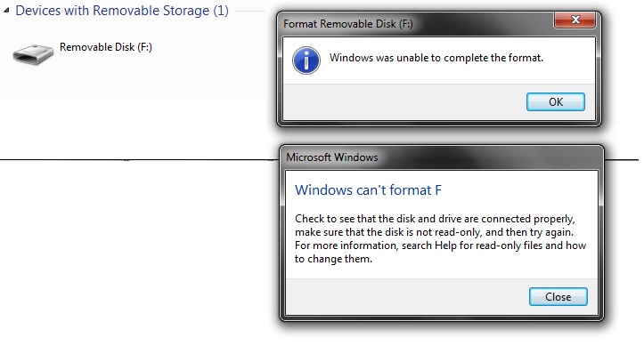
Task: Click the Removable Disk (F:) label
Action: [x=106, y=47]
